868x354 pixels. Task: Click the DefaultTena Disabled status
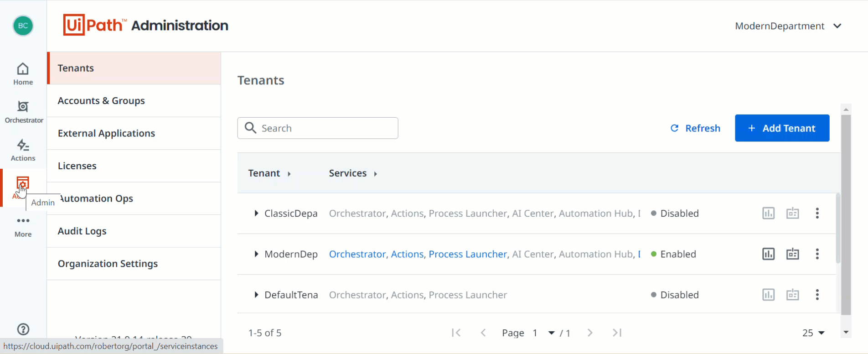click(x=675, y=295)
